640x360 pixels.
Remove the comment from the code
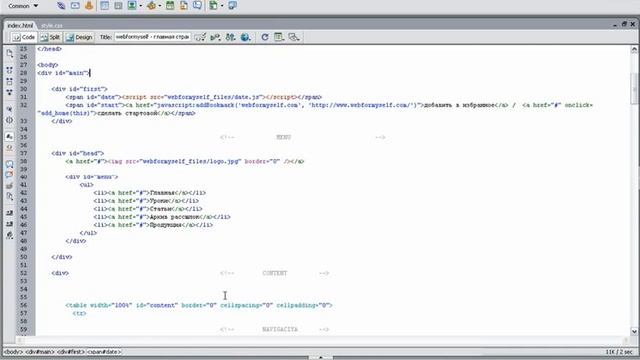9,175
